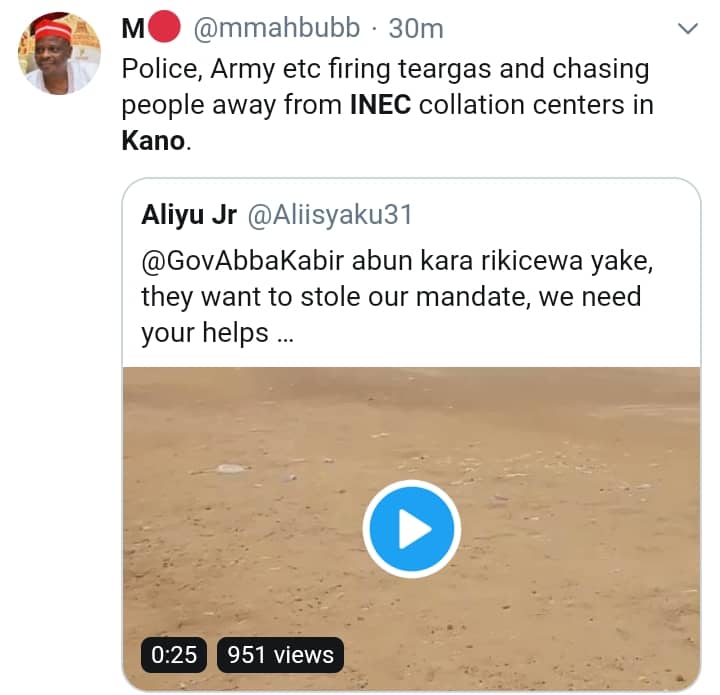Click the bold INEC keyword
Viewport: 720px width, 695px height.
pos(380,105)
